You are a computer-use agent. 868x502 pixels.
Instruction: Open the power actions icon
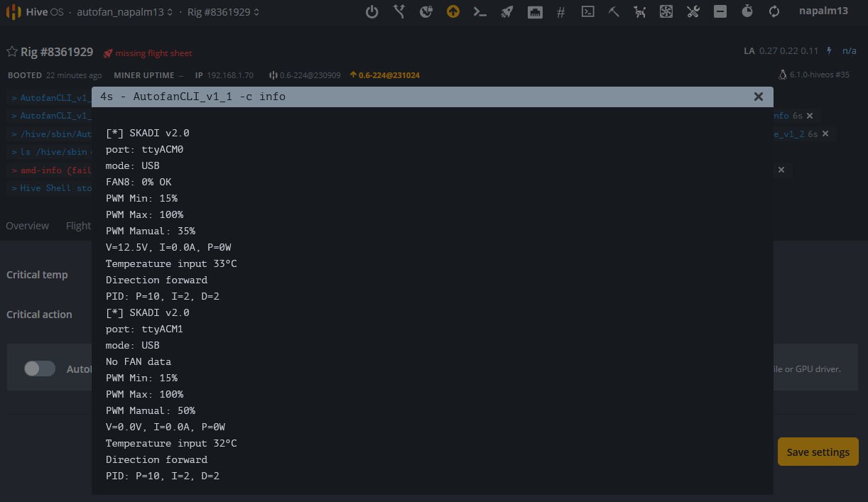coord(371,11)
